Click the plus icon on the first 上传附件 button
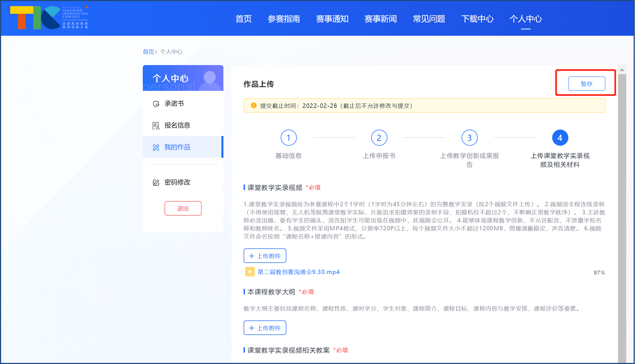Viewport: 635px width, 364px height. pos(252,256)
